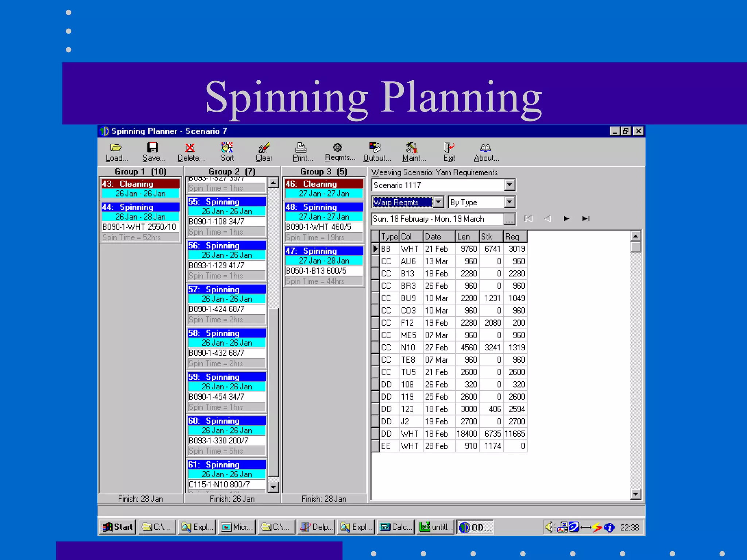
Task: Click the Stk column header
Action: [491, 237]
